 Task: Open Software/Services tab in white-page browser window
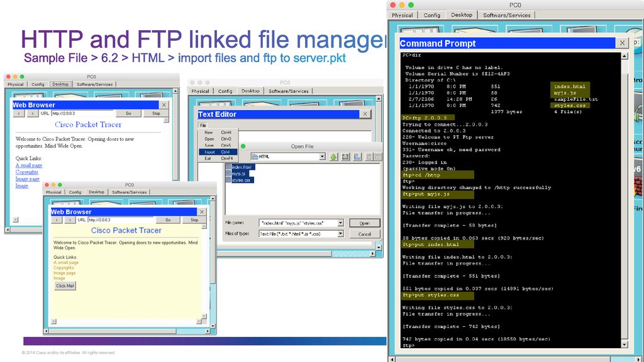94,84
